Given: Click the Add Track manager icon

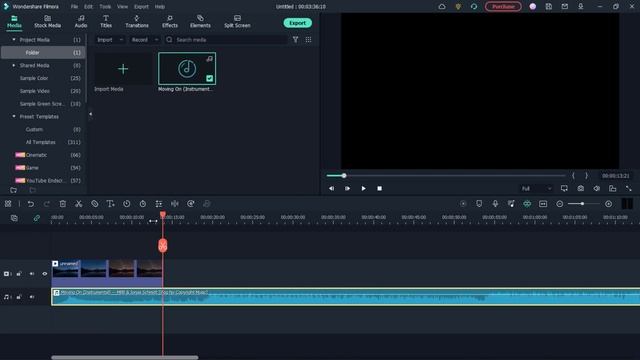Looking at the screenshot, I should (x=14, y=218).
